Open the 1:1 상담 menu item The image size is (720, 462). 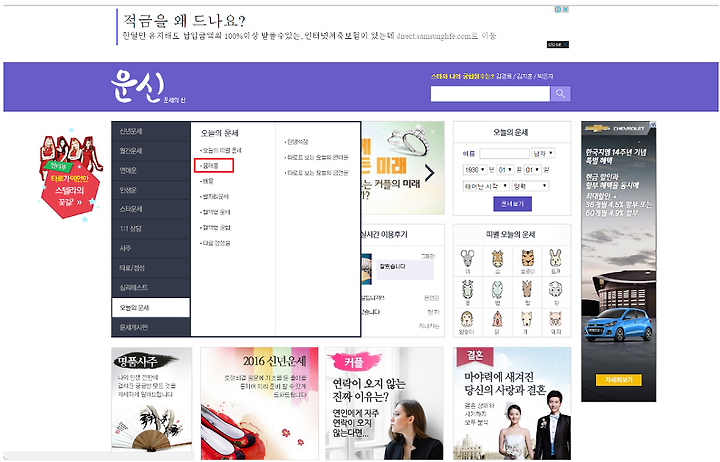pos(151,229)
